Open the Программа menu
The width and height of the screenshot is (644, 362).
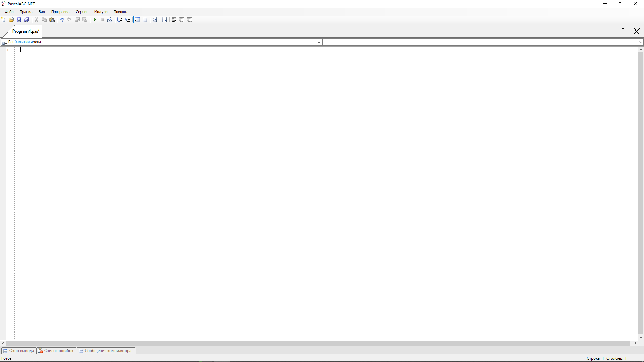click(60, 12)
